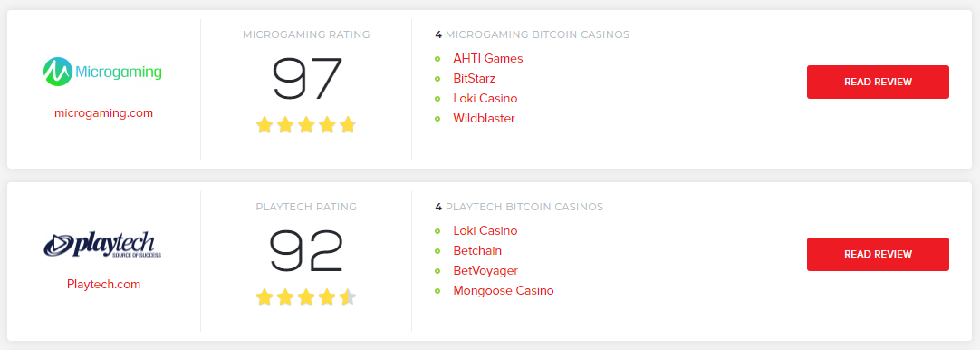Open AHTI Games casino link

point(488,59)
